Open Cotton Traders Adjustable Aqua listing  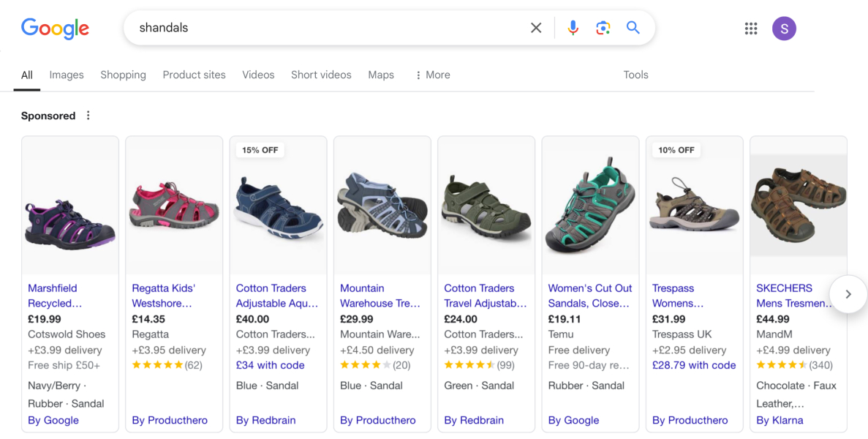point(277,296)
